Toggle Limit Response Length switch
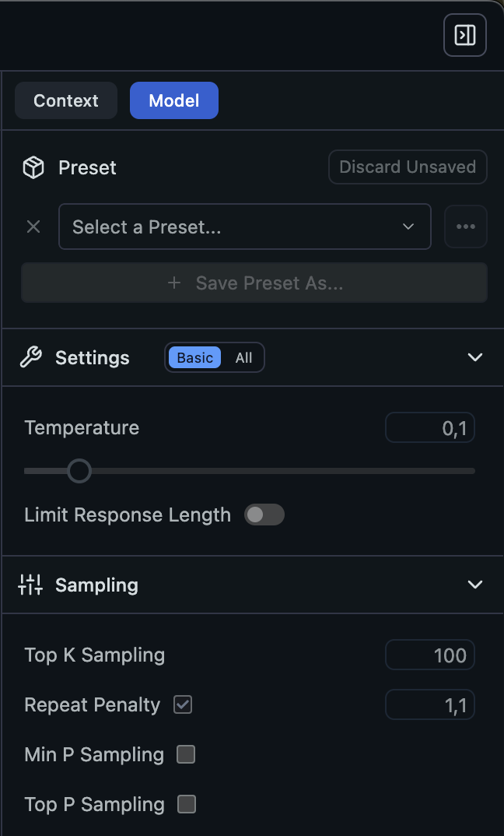Viewport: 504px width, 836px height. (x=264, y=515)
